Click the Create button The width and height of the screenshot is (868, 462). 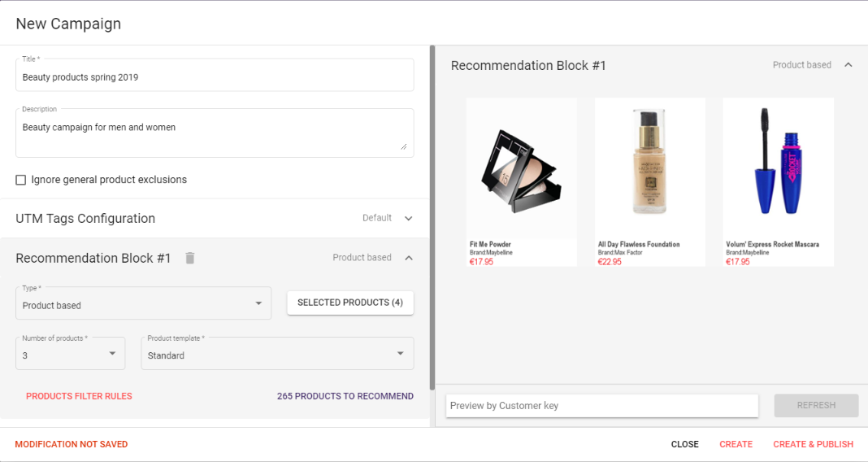736,444
